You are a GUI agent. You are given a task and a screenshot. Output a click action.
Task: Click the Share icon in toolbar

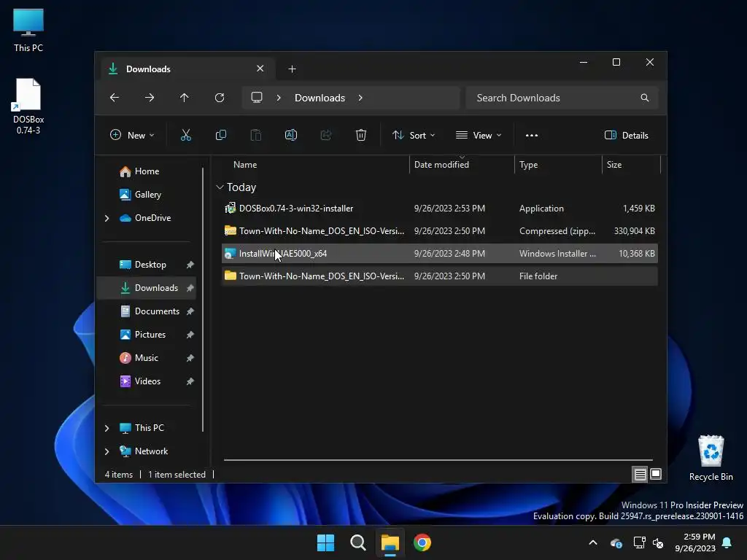tap(326, 135)
